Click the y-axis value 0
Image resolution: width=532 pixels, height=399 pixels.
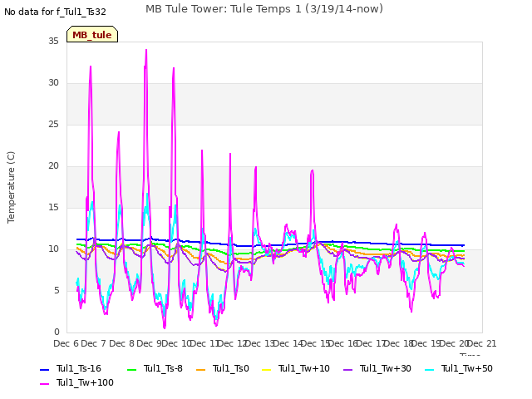click(x=57, y=332)
